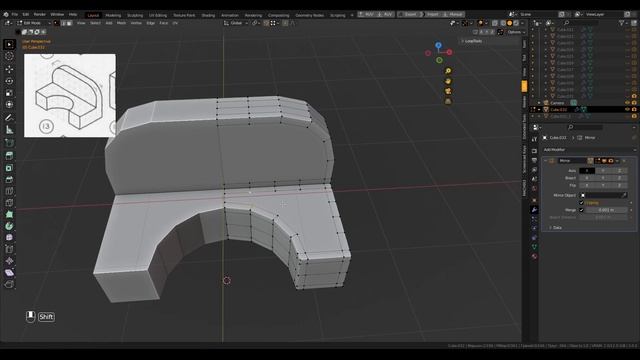The image size is (640, 360).
Task: Toggle the Mirror Merge checkbox
Action: 582,210
